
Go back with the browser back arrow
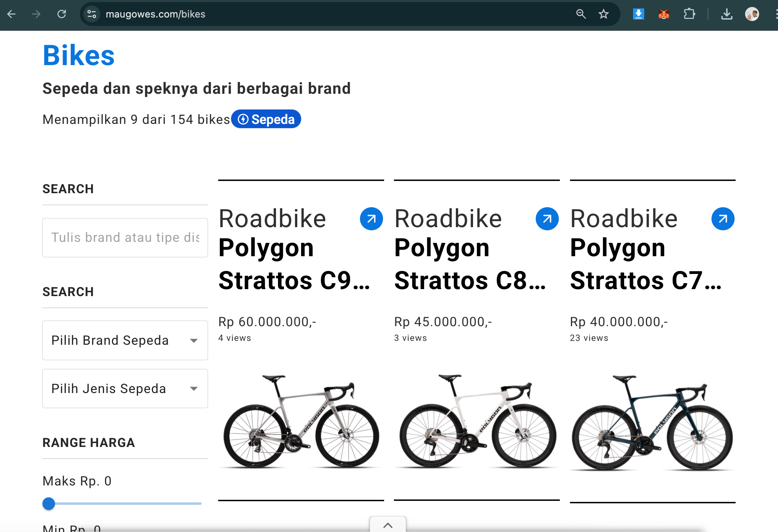pos(12,14)
